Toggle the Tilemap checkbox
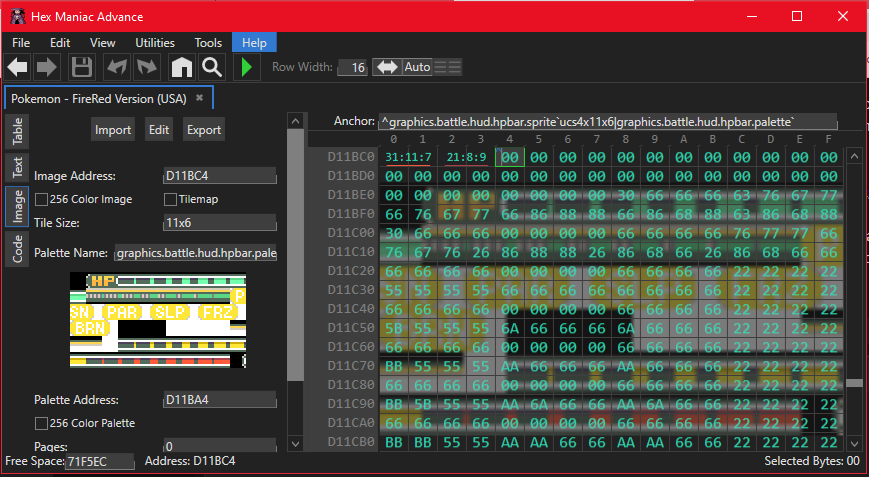 tap(171, 199)
